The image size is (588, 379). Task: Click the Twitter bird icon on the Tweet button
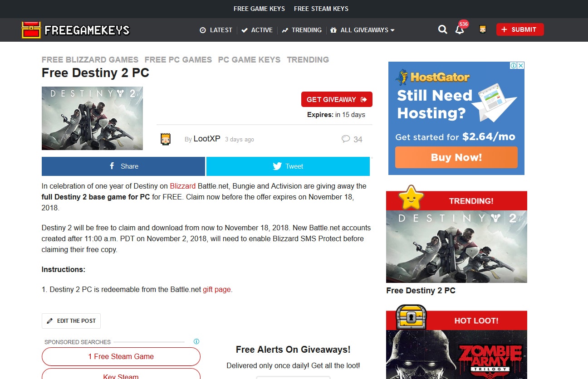coord(277,166)
